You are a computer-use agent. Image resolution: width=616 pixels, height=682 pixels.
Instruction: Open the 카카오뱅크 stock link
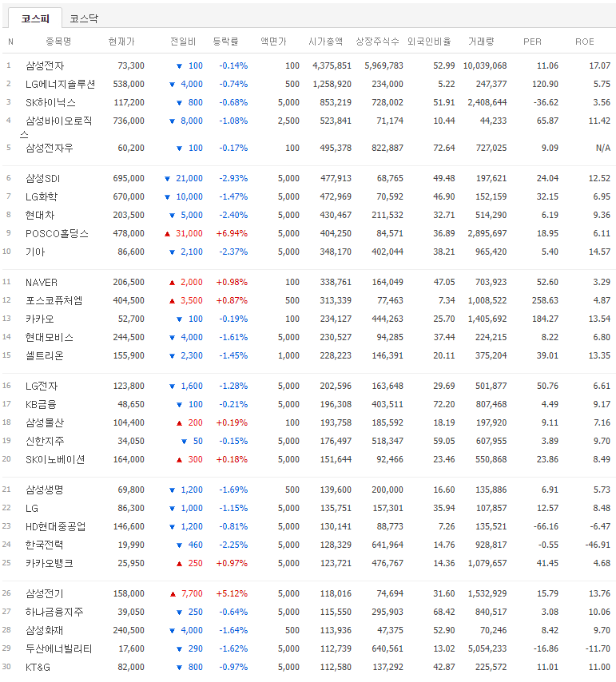point(50,563)
